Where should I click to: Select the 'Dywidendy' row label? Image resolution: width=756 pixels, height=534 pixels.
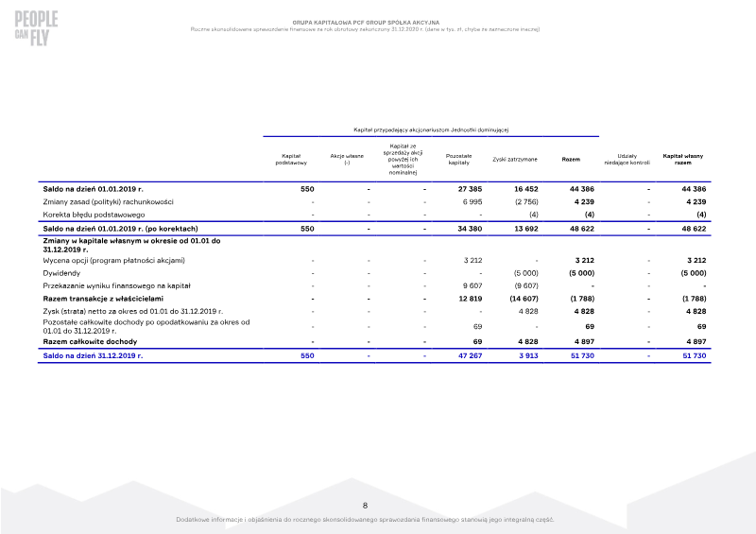point(61,273)
